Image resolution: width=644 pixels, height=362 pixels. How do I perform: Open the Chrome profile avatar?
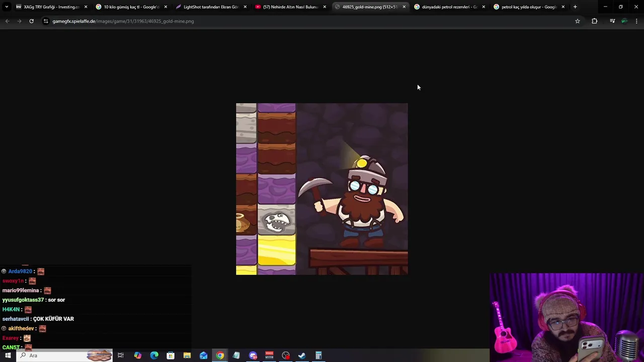pos(624,21)
